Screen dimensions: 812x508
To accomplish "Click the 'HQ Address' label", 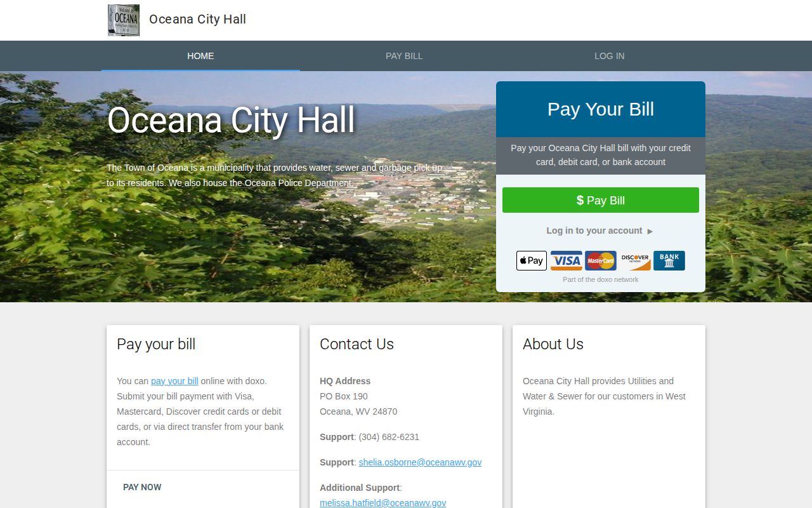I will [345, 381].
